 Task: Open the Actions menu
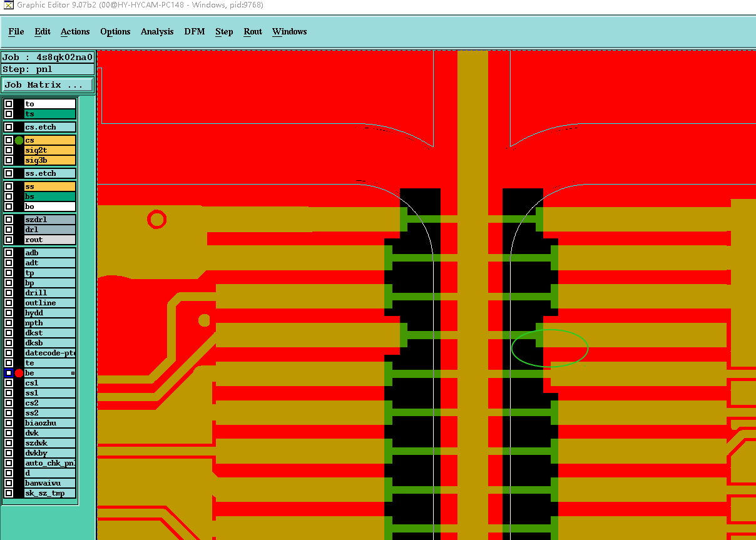coord(75,31)
